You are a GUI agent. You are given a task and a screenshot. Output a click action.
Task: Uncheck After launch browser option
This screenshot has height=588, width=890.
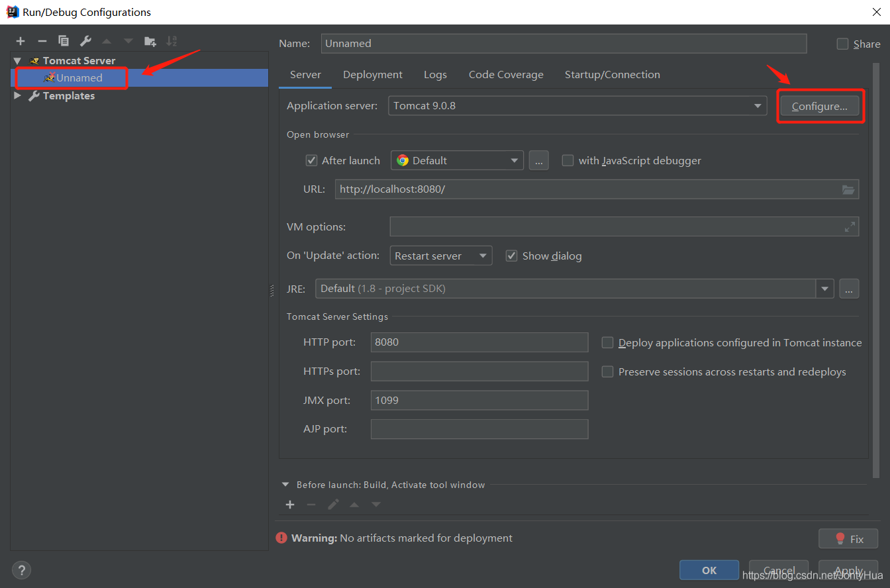[x=311, y=160]
